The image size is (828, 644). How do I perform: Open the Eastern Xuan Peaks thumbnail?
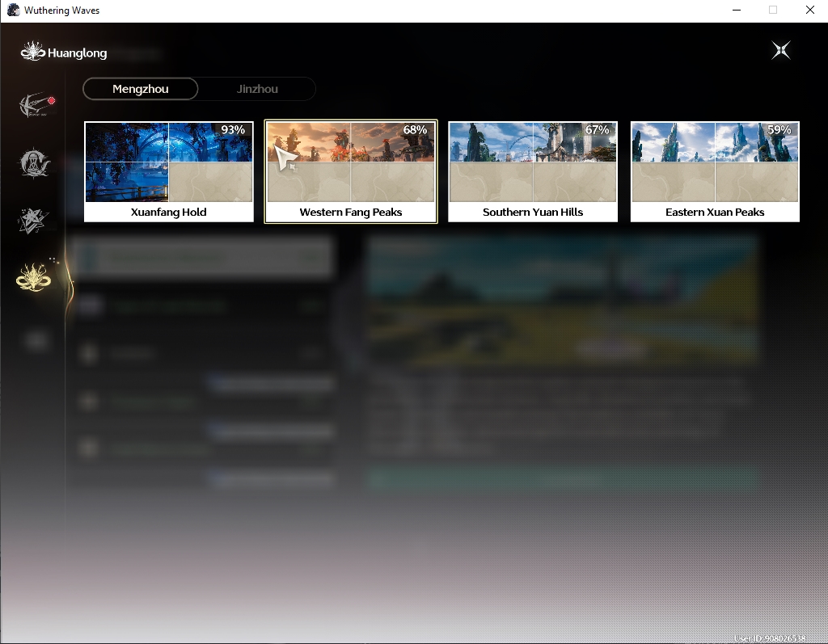tap(715, 162)
